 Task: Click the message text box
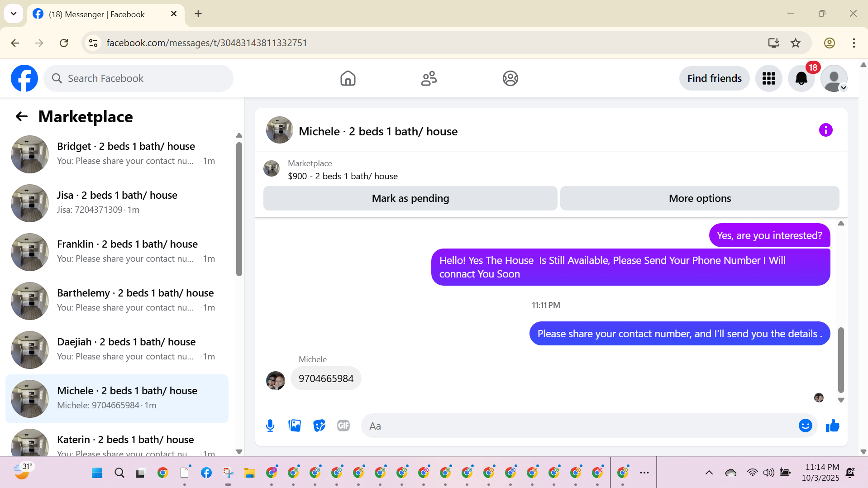point(579,426)
